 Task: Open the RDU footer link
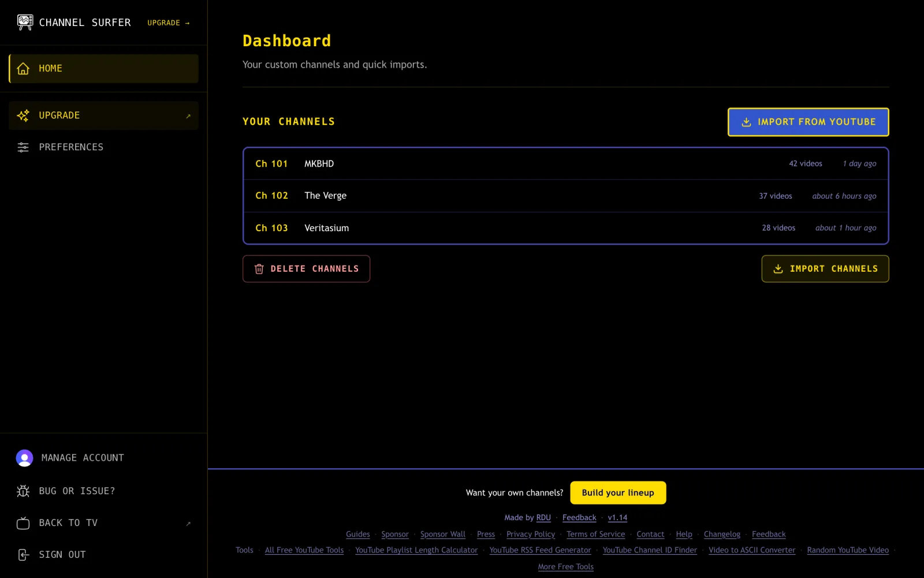pos(543,518)
